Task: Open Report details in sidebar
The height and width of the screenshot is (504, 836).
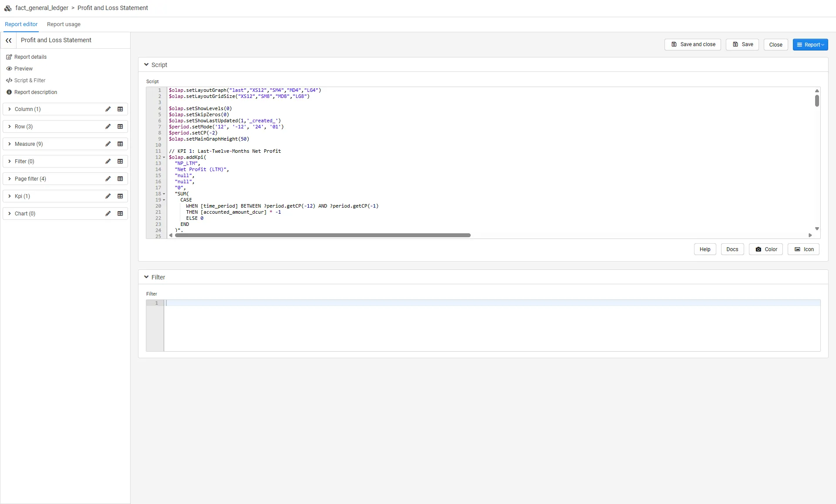Action: (26, 57)
